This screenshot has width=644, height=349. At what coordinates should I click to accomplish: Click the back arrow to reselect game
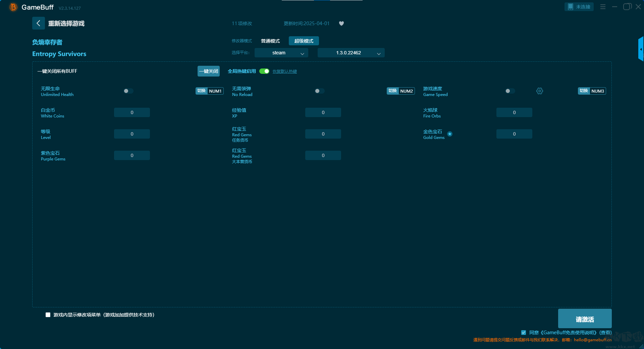pyautogui.click(x=38, y=23)
